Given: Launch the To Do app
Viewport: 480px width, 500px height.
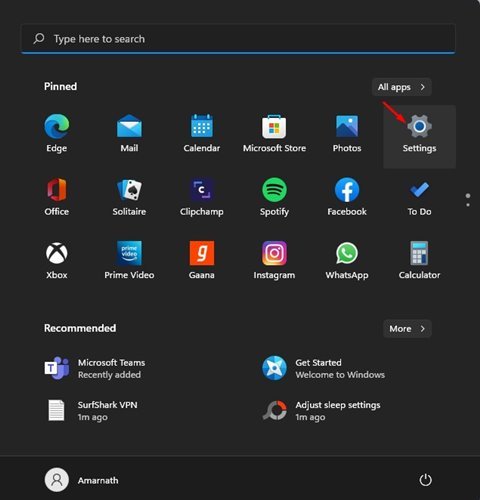Looking at the screenshot, I should pyautogui.click(x=419, y=190).
